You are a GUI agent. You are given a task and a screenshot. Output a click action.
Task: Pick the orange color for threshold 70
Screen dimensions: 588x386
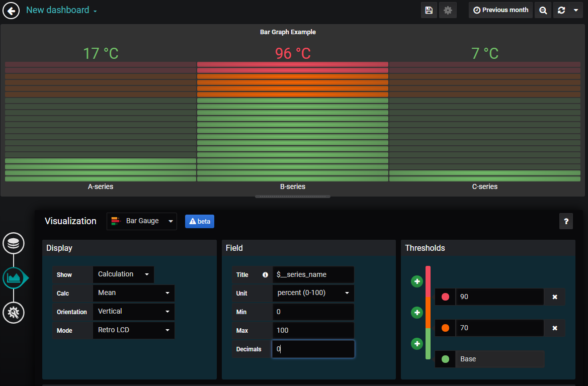pyautogui.click(x=445, y=328)
